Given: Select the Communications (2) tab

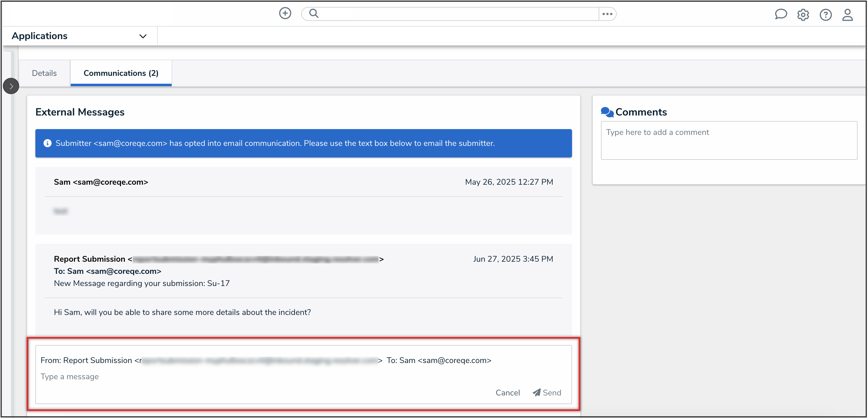Looking at the screenshot, I should pos(121,73).
